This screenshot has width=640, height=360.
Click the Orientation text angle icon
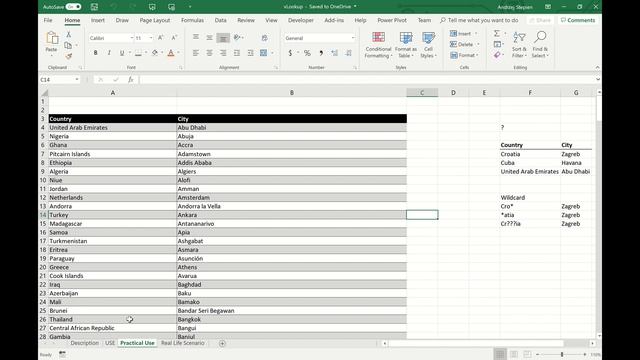(237, 38)
